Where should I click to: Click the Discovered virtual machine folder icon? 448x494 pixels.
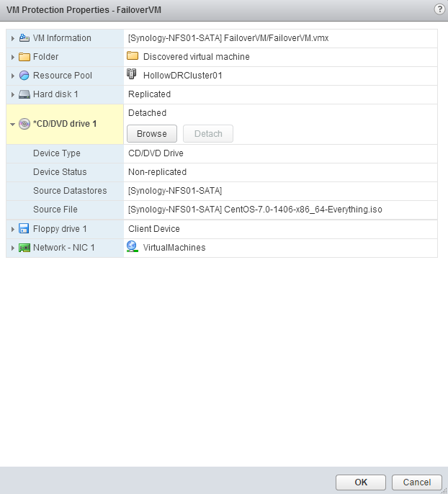pos(133,56)
